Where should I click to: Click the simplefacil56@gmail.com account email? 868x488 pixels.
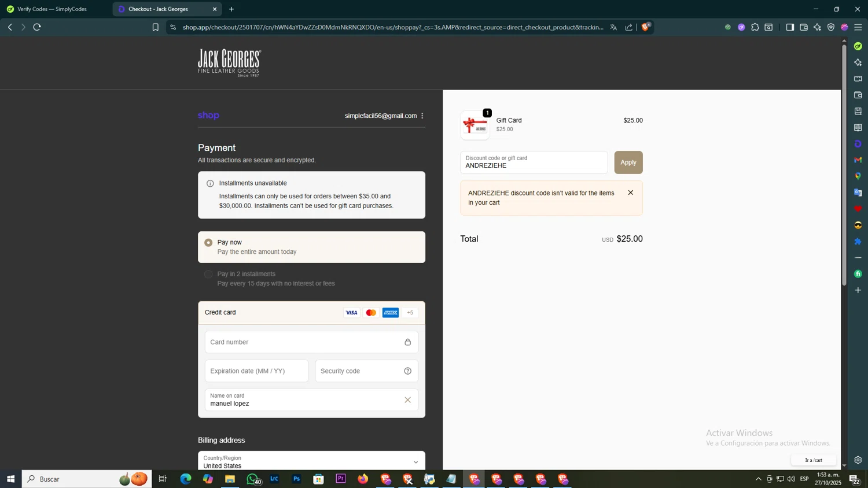click(381, 116)
